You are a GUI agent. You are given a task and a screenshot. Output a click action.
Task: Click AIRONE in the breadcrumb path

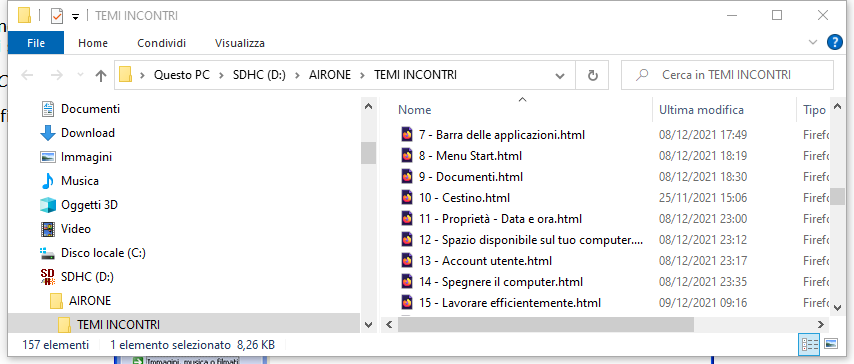331,75
